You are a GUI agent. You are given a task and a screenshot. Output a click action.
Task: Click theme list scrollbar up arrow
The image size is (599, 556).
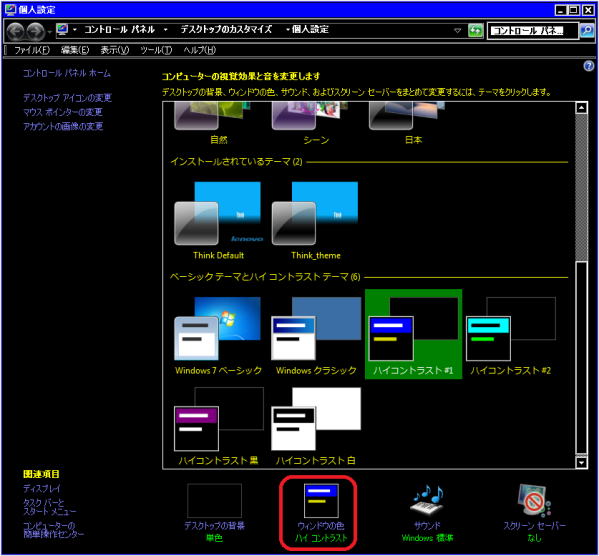click(581, 108)
